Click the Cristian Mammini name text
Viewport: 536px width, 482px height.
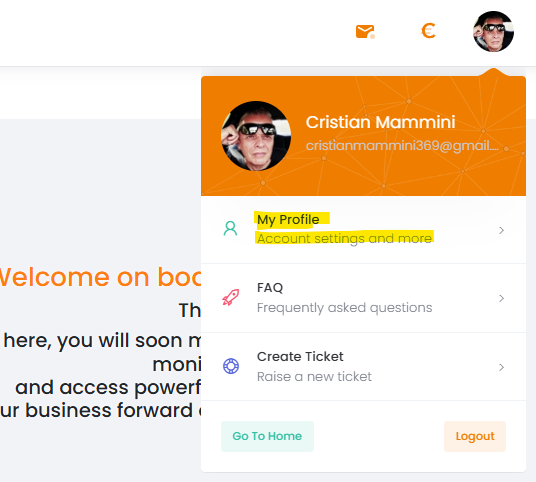pyautogui.click(x=380, y=122)
